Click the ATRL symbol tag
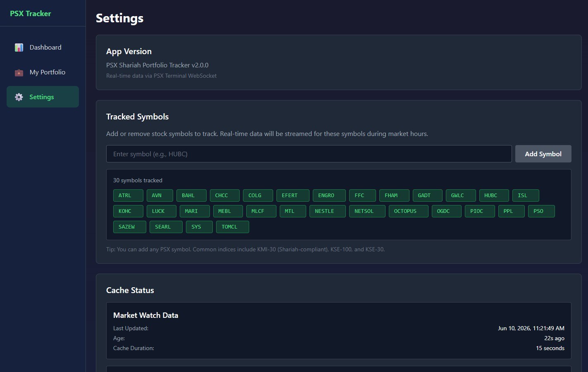 click(x=128, y=196)
